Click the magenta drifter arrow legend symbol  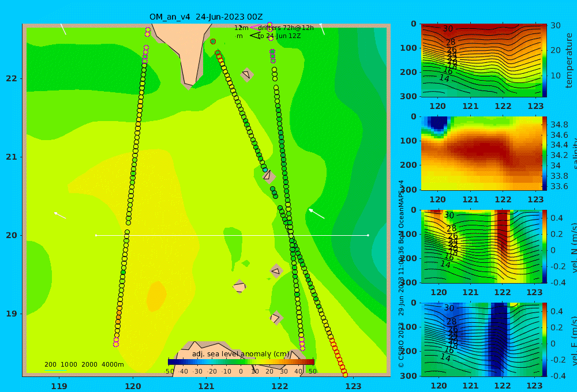point(255,28)
